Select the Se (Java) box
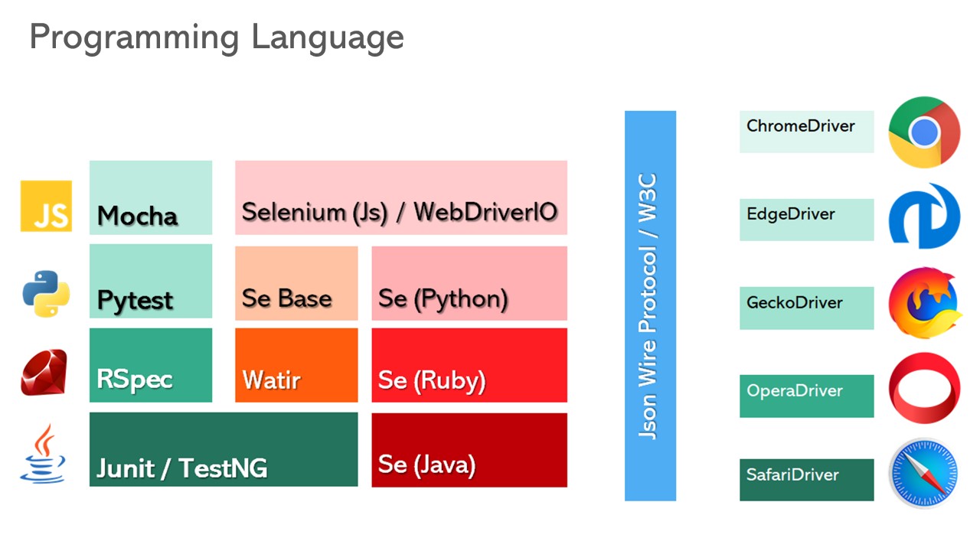Viewport: 980px width, 551px height. (469, 450)
